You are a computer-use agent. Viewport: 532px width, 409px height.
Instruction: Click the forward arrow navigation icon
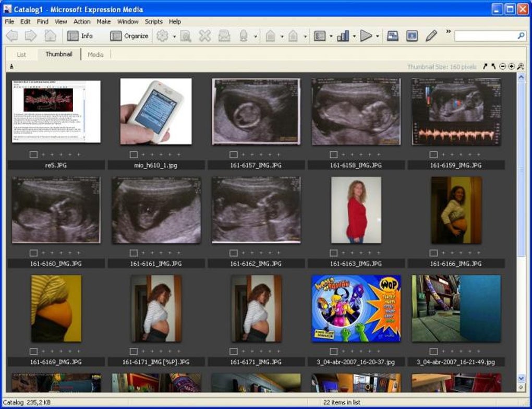(x=31, y=36)
